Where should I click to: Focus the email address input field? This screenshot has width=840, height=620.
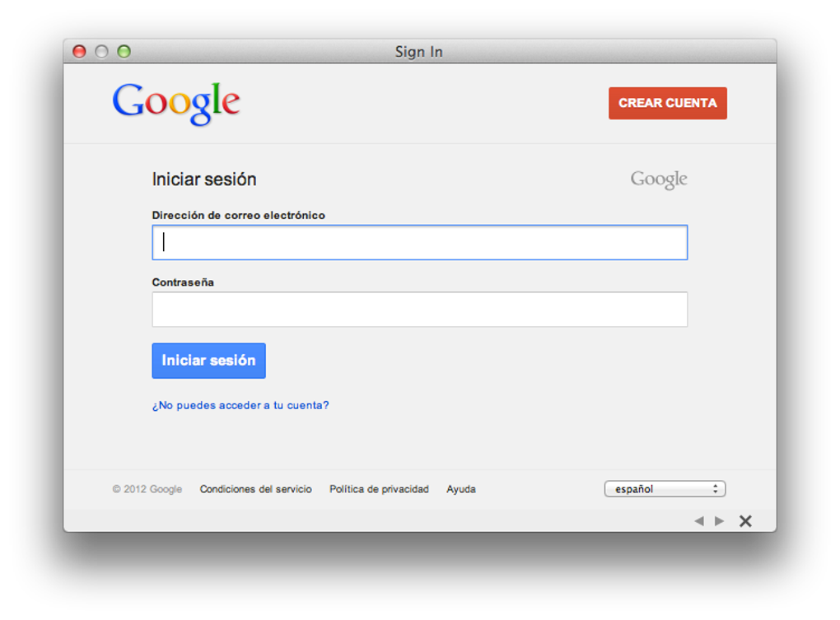tap(419, 243)
